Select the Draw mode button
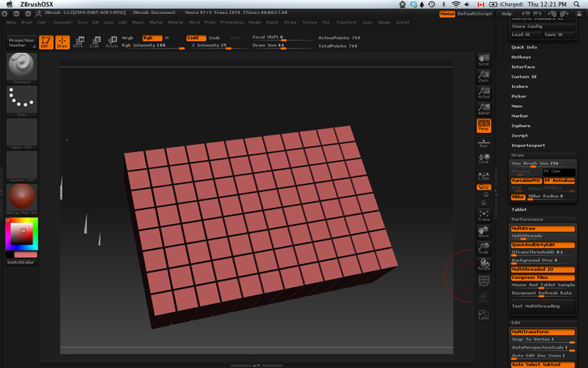 tap(62, 42)
